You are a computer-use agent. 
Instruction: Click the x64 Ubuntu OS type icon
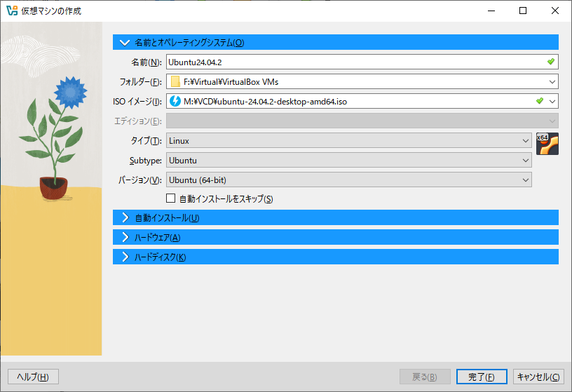547,144
